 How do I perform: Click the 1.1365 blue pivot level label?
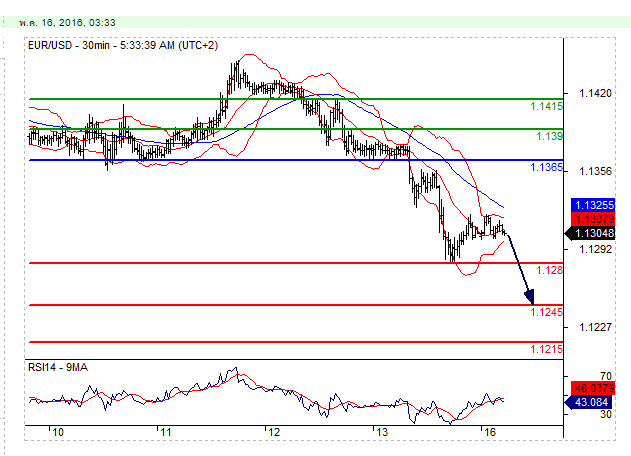545,168
